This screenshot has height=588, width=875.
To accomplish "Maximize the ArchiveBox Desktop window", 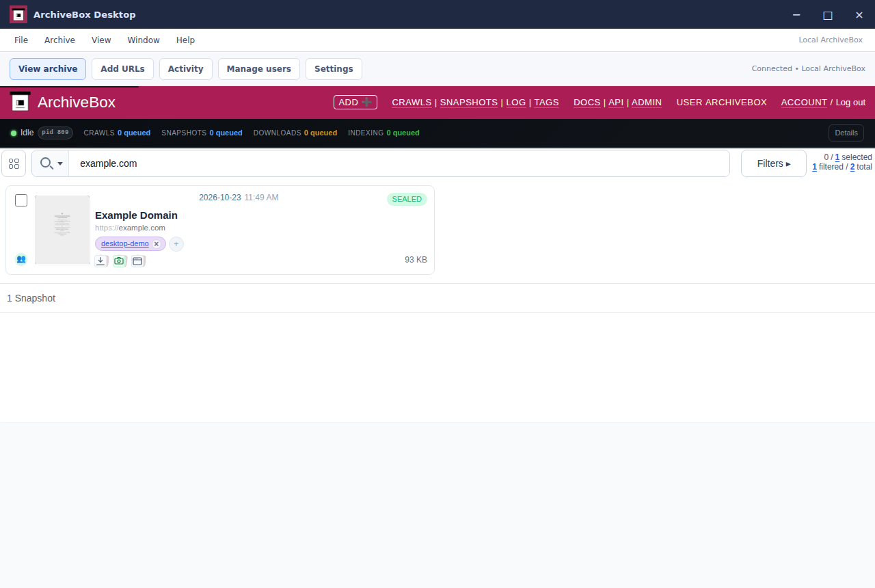I will [828, 14].
